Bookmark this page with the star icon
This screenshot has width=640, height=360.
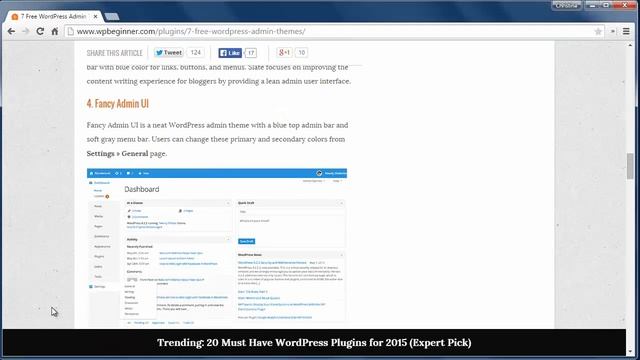pyautogui.click(x=598, y=31)
